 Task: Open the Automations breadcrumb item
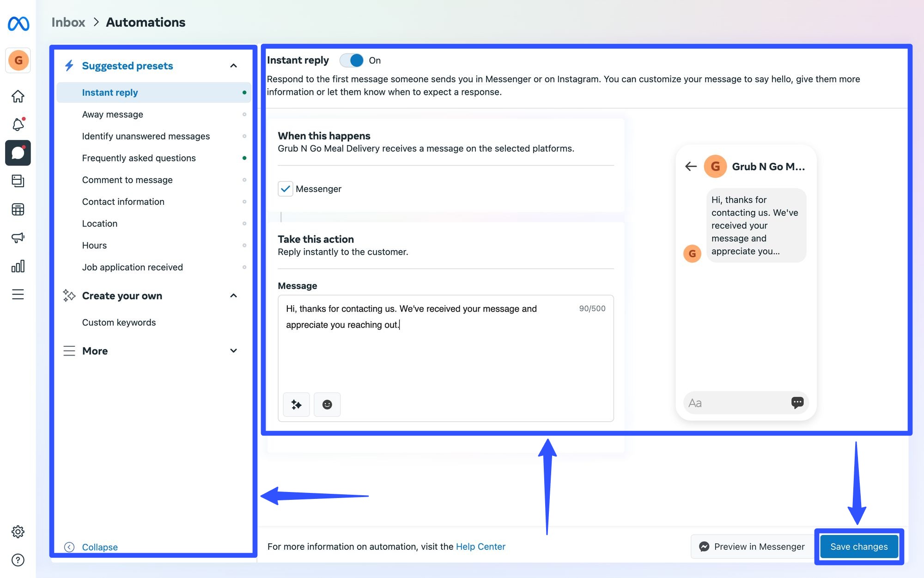coord(146,22)
